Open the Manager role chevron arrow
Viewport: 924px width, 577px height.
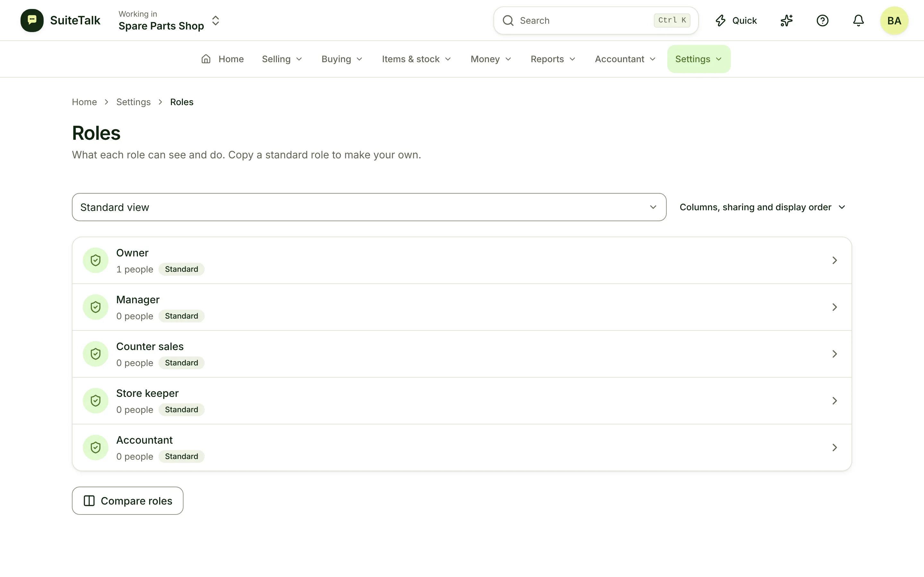[x=835, y=307]
